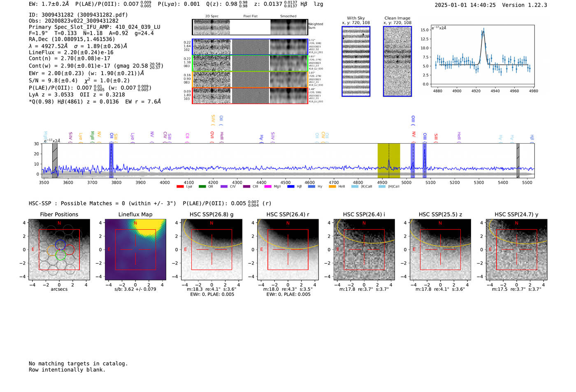Select the MgII magenta legend swatch
The width and height of the screenshot is (576, 392).
(x=268, y=186)
